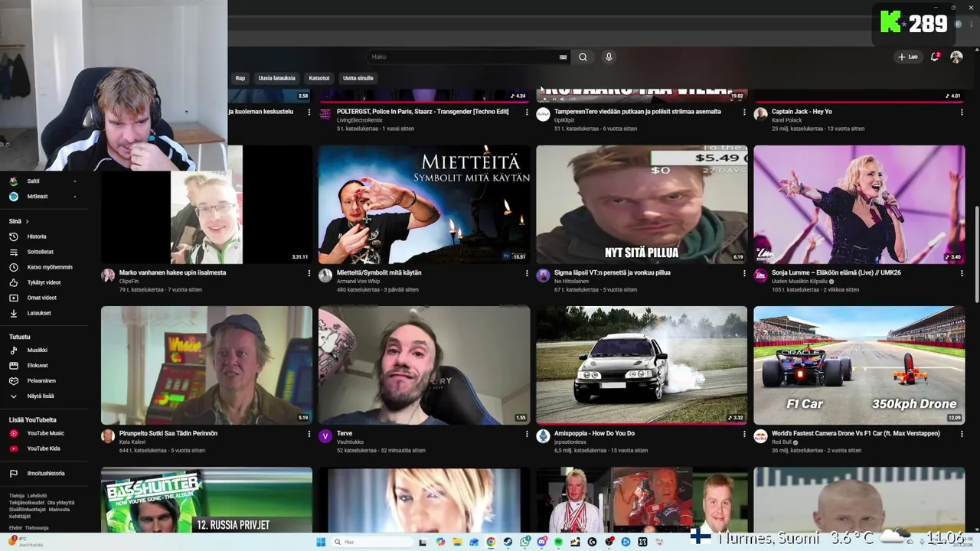Open Spotify from the taskbar

pyautogui.click(x=558, y=542)
